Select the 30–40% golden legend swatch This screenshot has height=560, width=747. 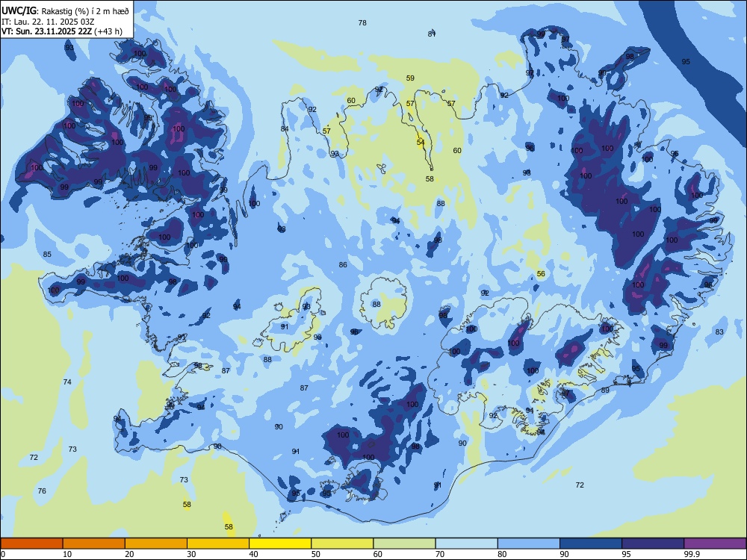[218, 544]
